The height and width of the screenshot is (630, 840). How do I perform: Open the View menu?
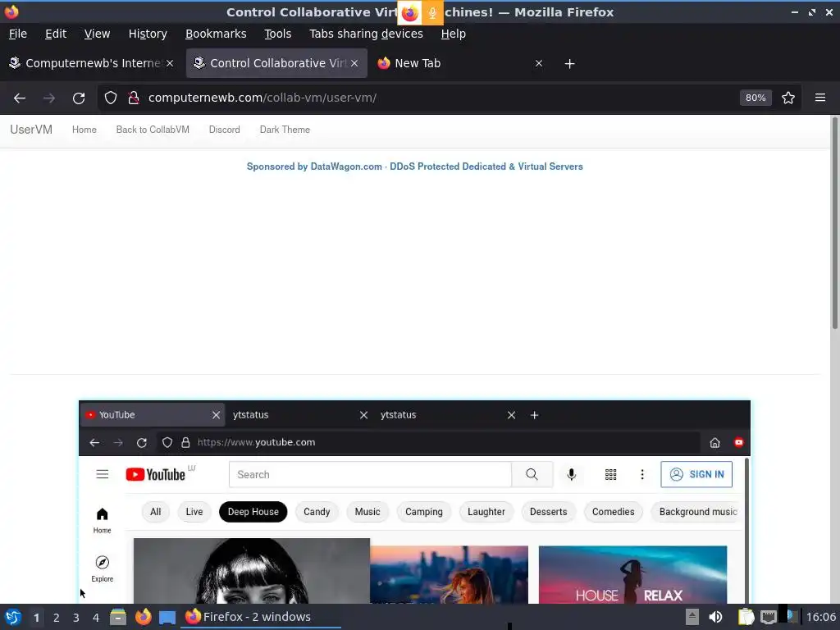pyautogui.click(x=97, y=34)
